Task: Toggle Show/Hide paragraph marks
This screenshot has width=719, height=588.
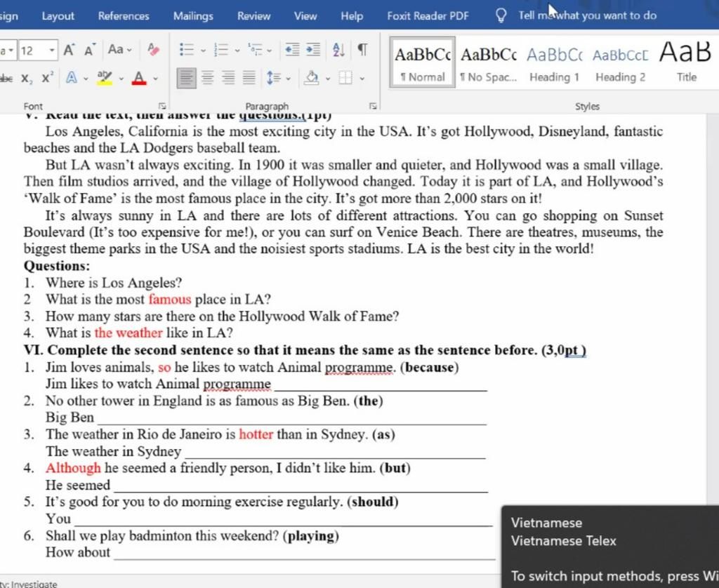Action: tap(362, 49)
